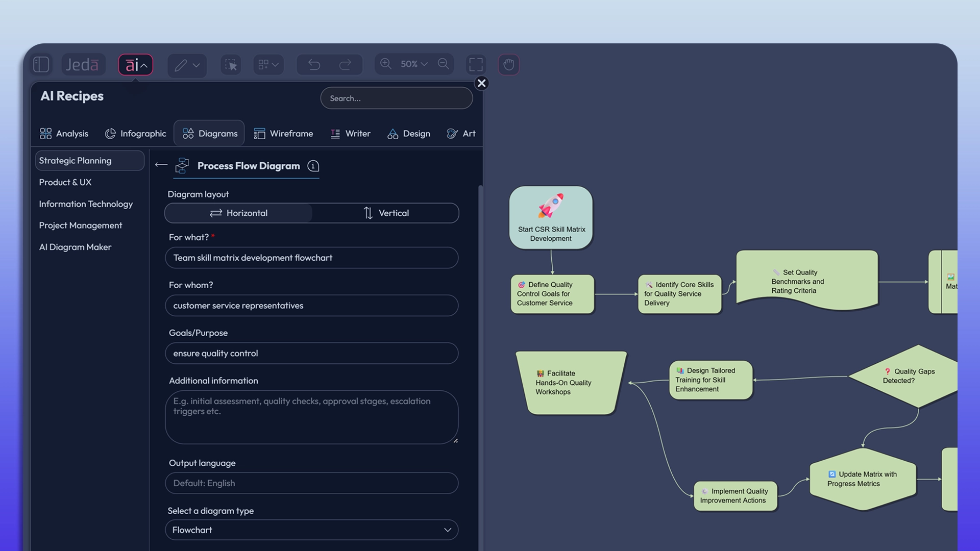Select Vertical diagram layout
980x551 pixels.
coord(386,213)
